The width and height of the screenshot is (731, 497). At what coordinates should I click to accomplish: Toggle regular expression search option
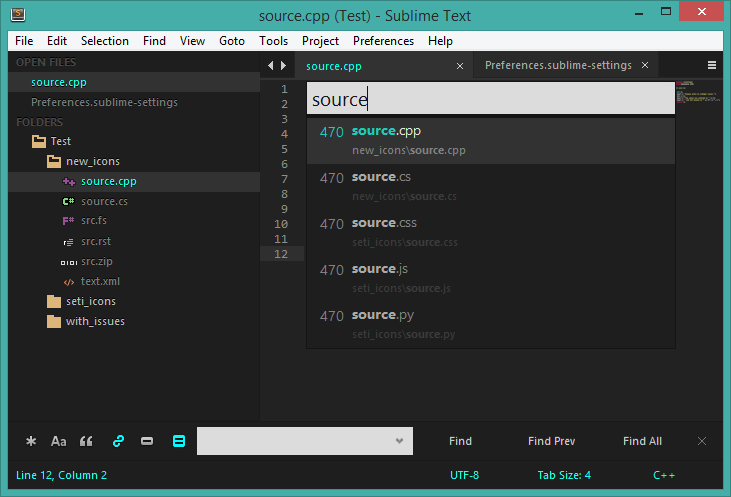(x=31, y=441)
